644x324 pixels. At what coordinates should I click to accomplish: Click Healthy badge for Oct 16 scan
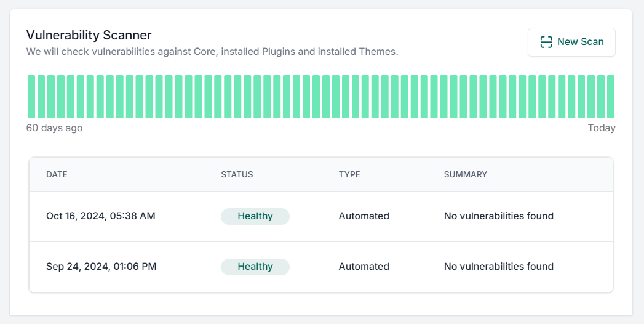[255, 216]
